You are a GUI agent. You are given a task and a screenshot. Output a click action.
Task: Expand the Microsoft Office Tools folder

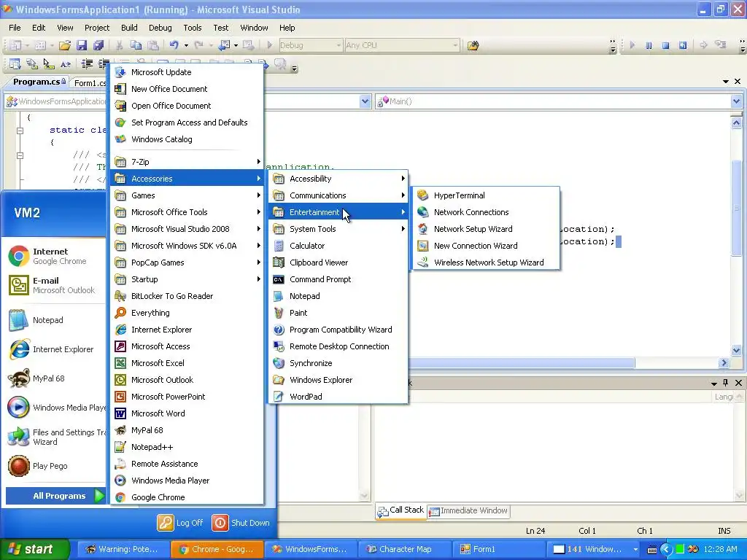pyautogui.click(x=187, y=212)
